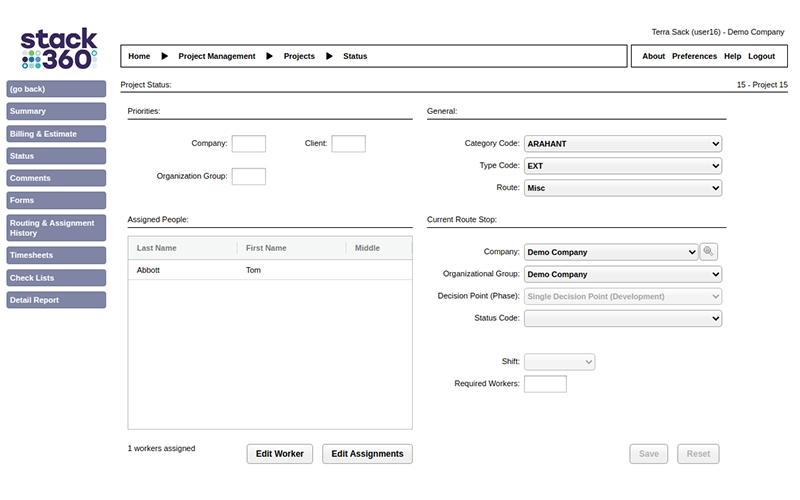Viewport: 800px width, 500px height.
Task: Click the Status breadcrumb item
Action: (355, 56)
